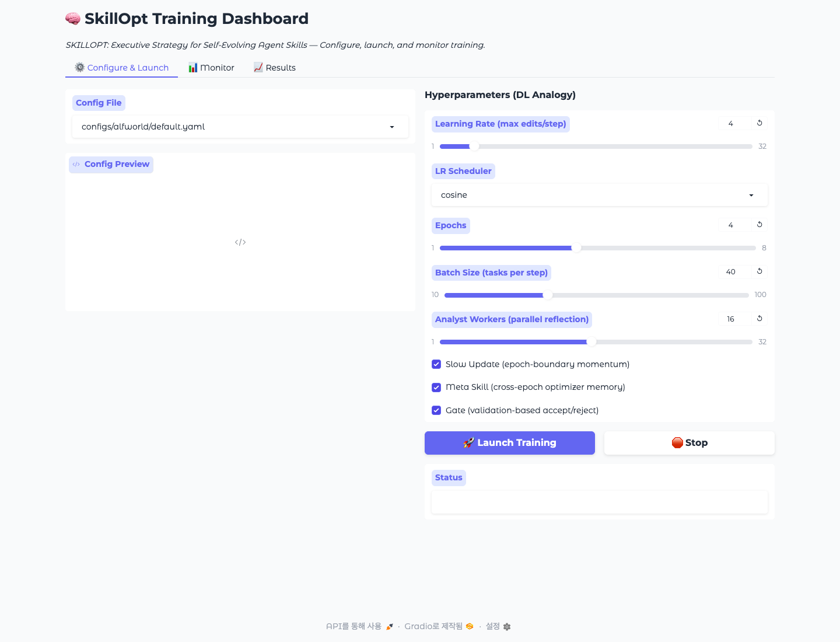Click the Learning Rate (max edits/step) label

click(501, 124)
